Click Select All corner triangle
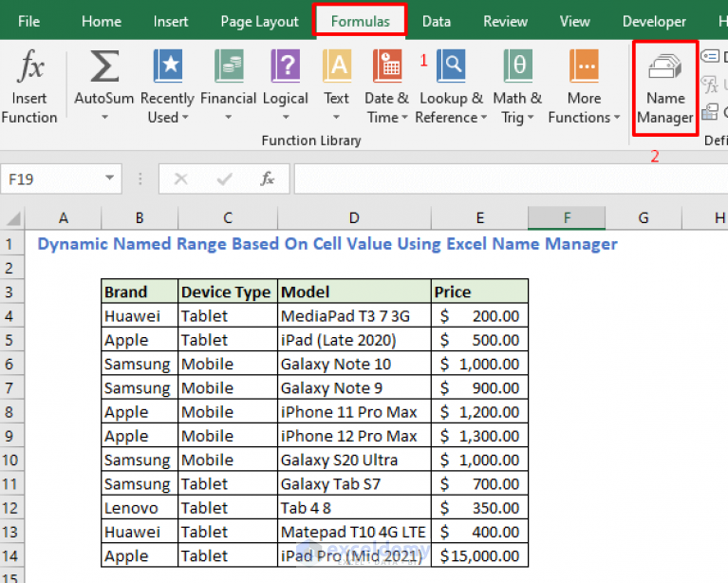The height and width of the screenshot is (583, 728). coord(13,218)
